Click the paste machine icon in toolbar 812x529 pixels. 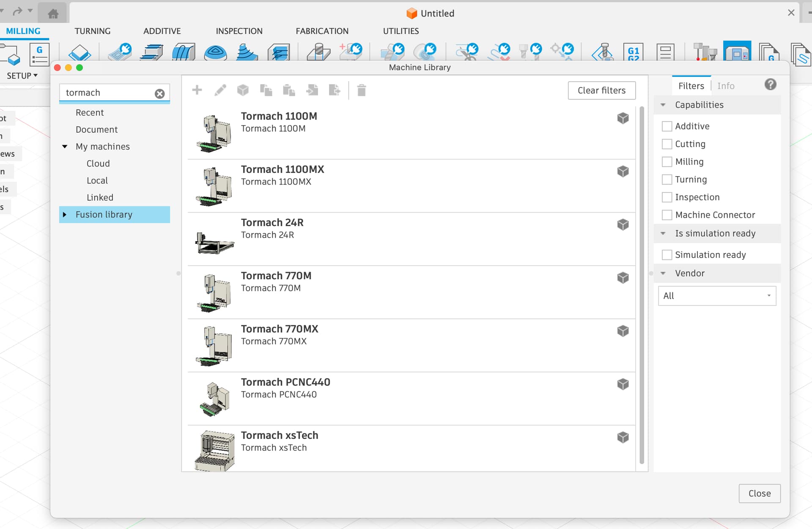(289, 90)
